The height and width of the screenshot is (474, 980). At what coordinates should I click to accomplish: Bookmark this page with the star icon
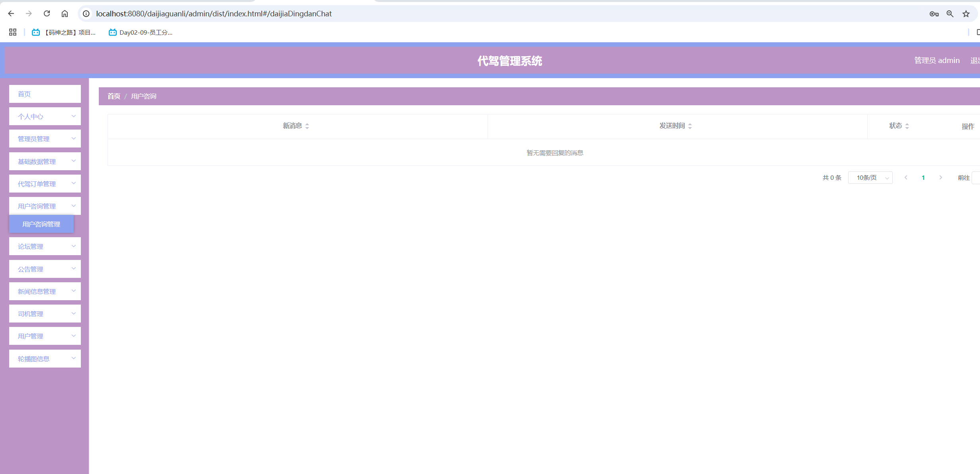tap(966, 14)
